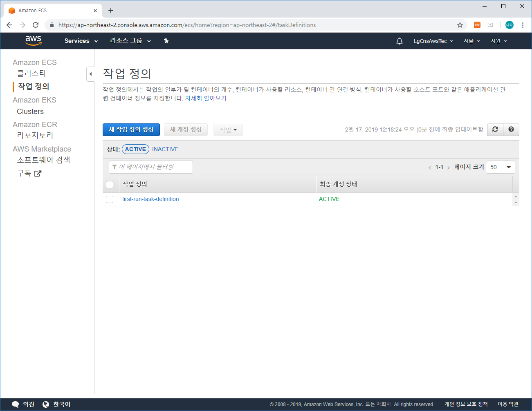Click the browser address bar URL
Image resolution: width=532 pixels, height=411 pixels.
click(187, 25)
